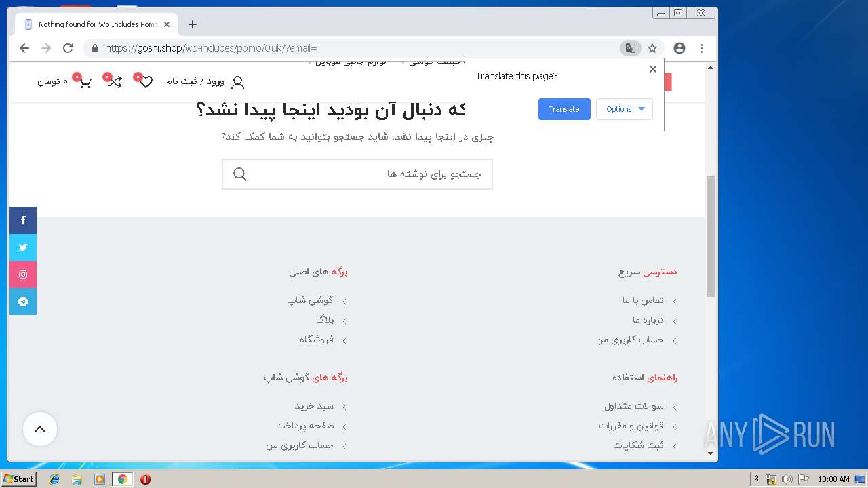
Task: Open the 'گوشی شاپ' footer link
Action: pos(311,300)
